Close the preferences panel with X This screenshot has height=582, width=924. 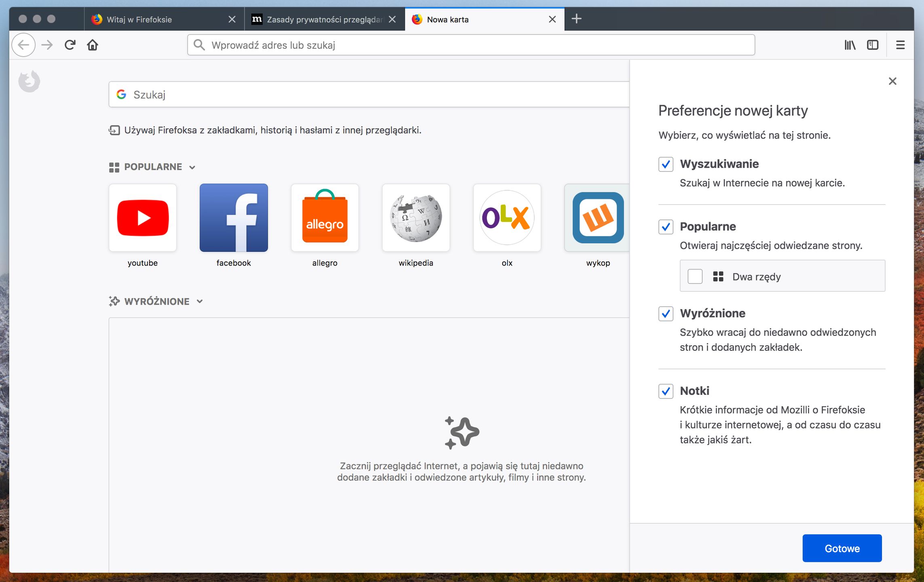(892, 81)
